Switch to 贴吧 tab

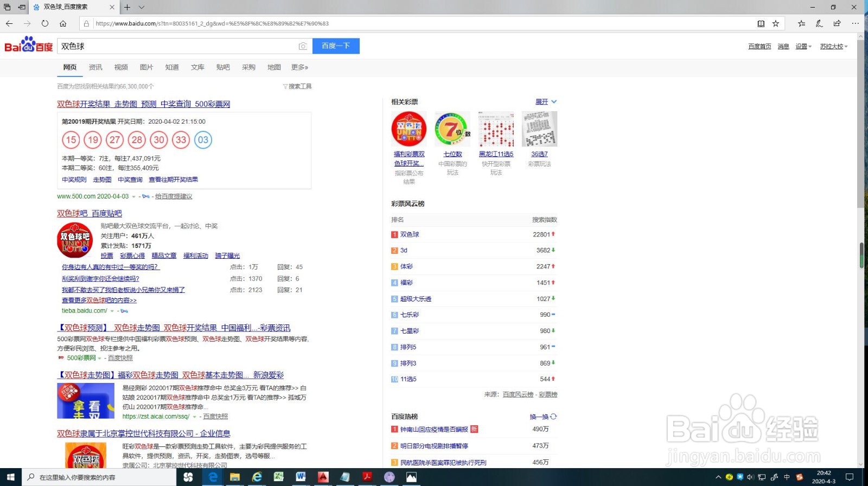click(223, 67)
